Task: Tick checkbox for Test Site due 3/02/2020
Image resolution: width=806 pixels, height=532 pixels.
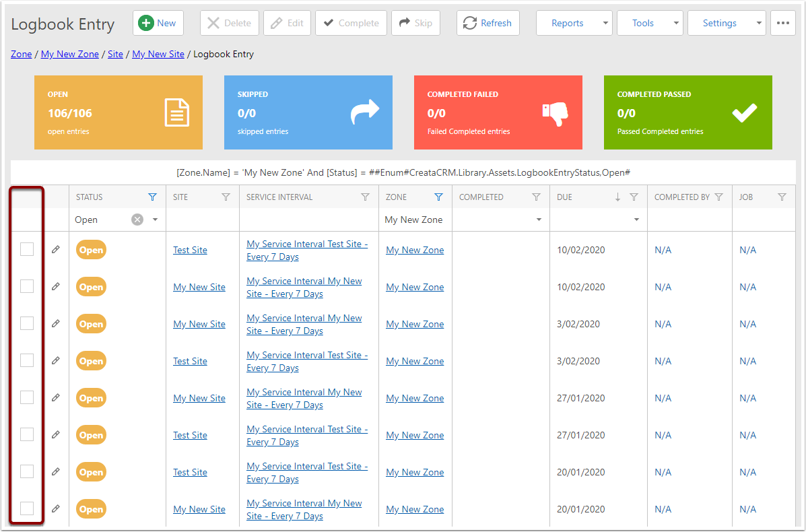Action: click(x=27, y=360)
